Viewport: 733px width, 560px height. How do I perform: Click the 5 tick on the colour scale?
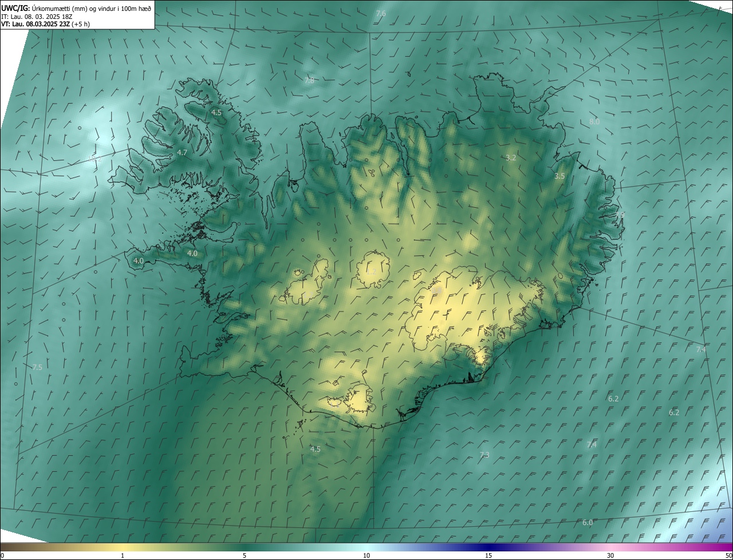pos(245,555)
